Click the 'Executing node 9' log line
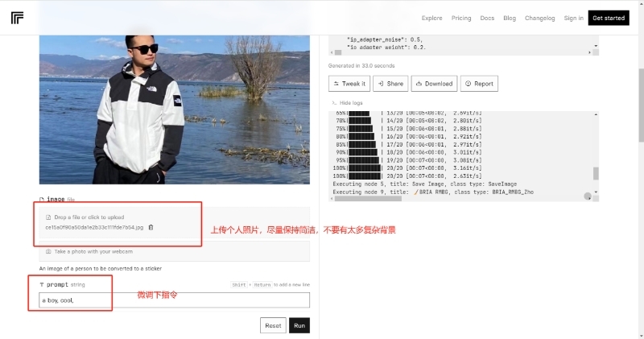Screen dimensions: 644x339 433,192
